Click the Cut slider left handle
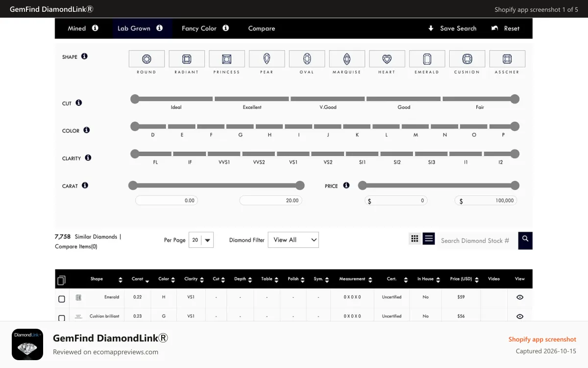Image resolution: width=588 pixels, height=368 pixels. (135, 99)
